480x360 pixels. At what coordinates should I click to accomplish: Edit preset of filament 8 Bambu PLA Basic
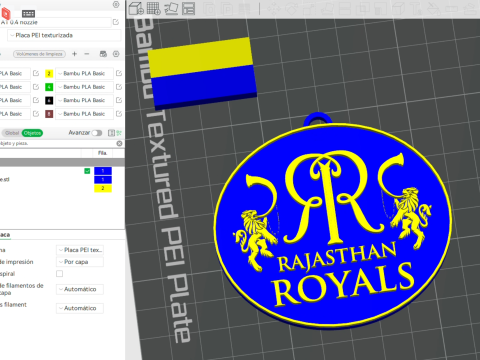(x=119, y=114)
